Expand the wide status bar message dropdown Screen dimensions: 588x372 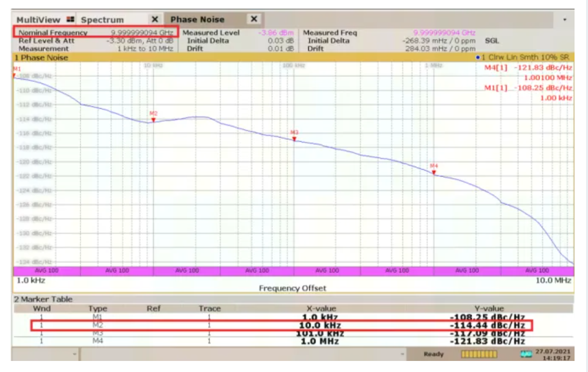click(402, 354)
